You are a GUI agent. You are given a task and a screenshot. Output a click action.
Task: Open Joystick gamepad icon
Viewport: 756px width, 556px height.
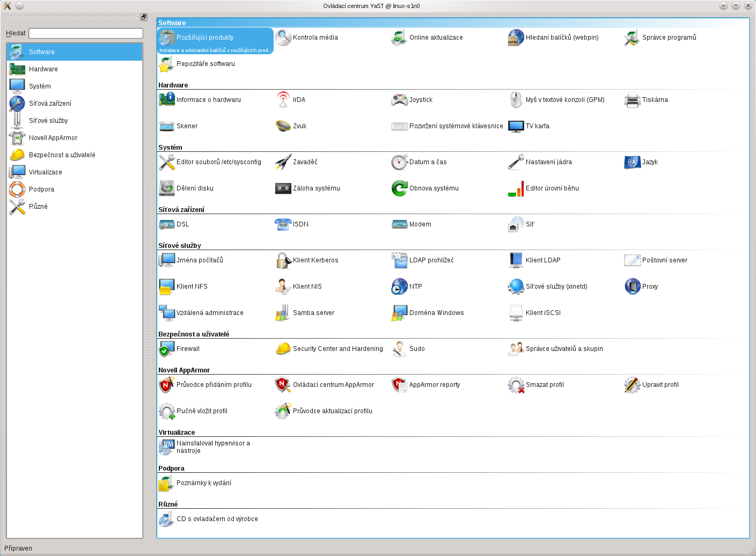coord(399,100)
